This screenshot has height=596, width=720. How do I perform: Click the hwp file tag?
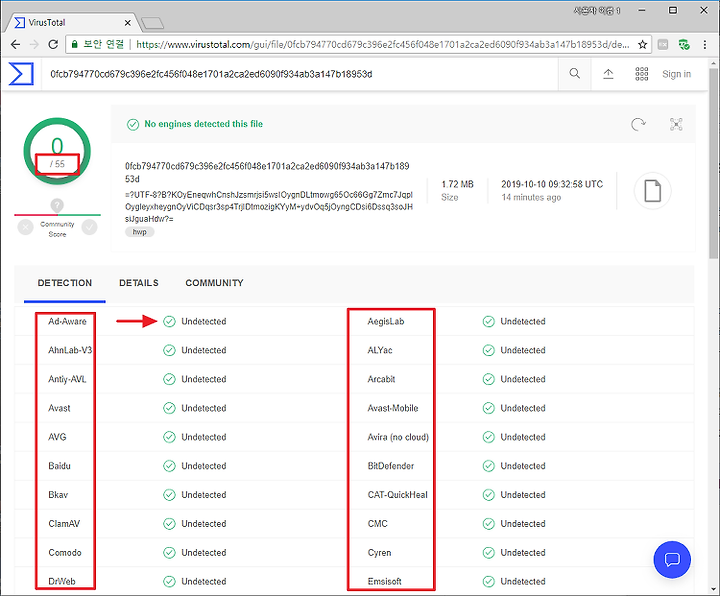(x=140, y=232)
